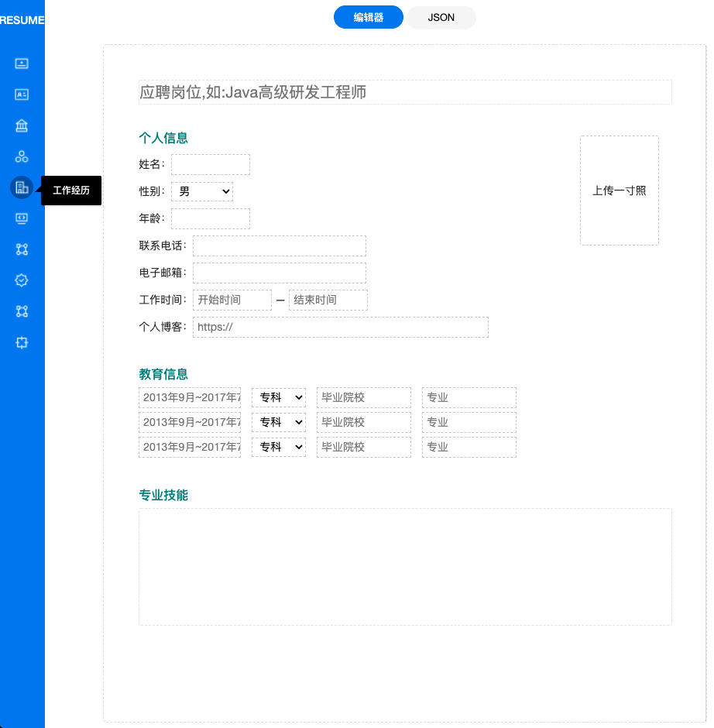
Task: Click the badge checkmark icon in sidebar
Action: point(22,280)
